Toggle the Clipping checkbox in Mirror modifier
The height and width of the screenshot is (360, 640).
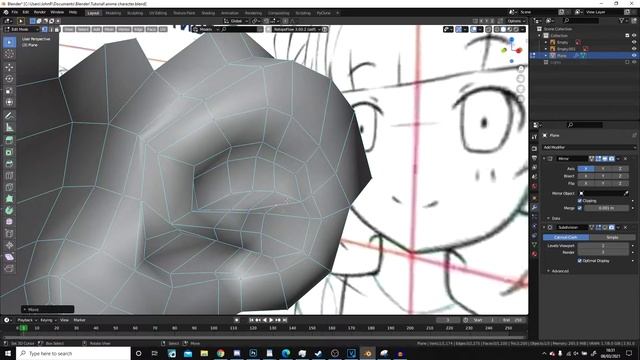(580, 201)
